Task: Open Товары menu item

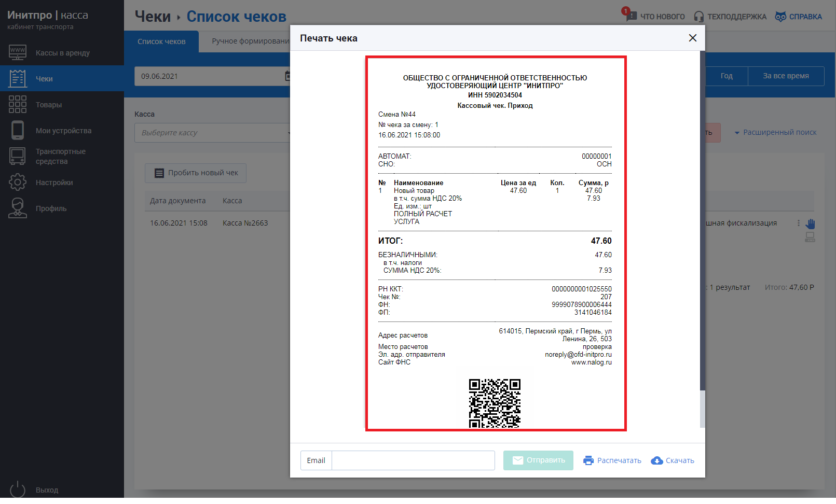Action: tap(62, 105)
